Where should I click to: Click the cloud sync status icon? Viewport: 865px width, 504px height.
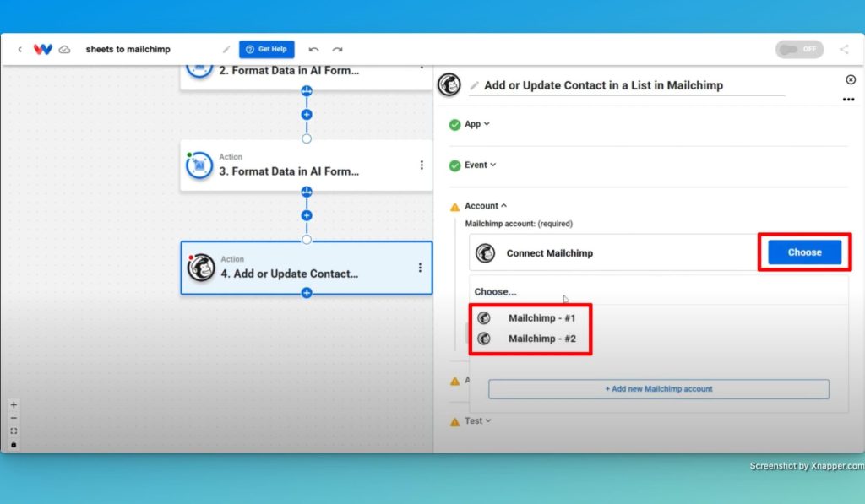click(x=64, y=49)
